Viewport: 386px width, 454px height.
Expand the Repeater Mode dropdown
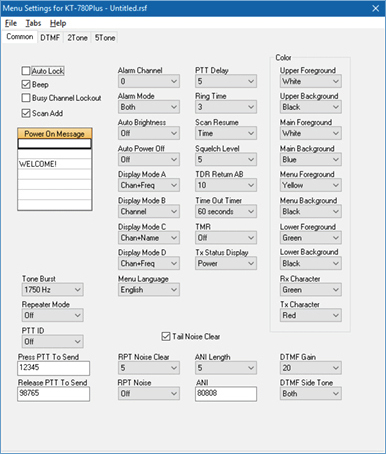53,315
